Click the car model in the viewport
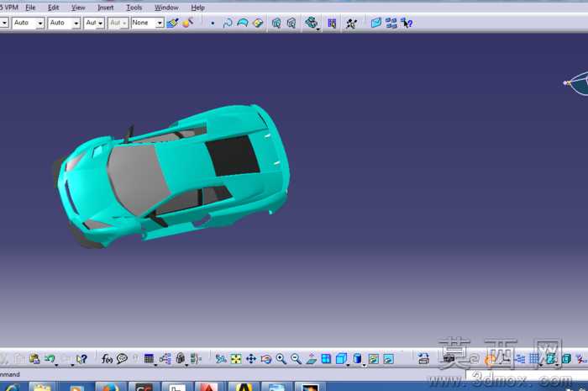 click(x=172, y=177)
